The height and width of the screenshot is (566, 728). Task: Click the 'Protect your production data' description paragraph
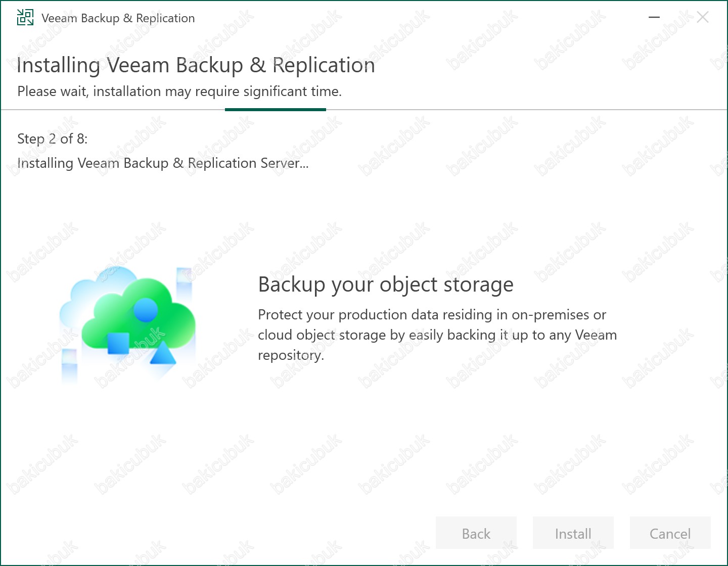point(437,335)
